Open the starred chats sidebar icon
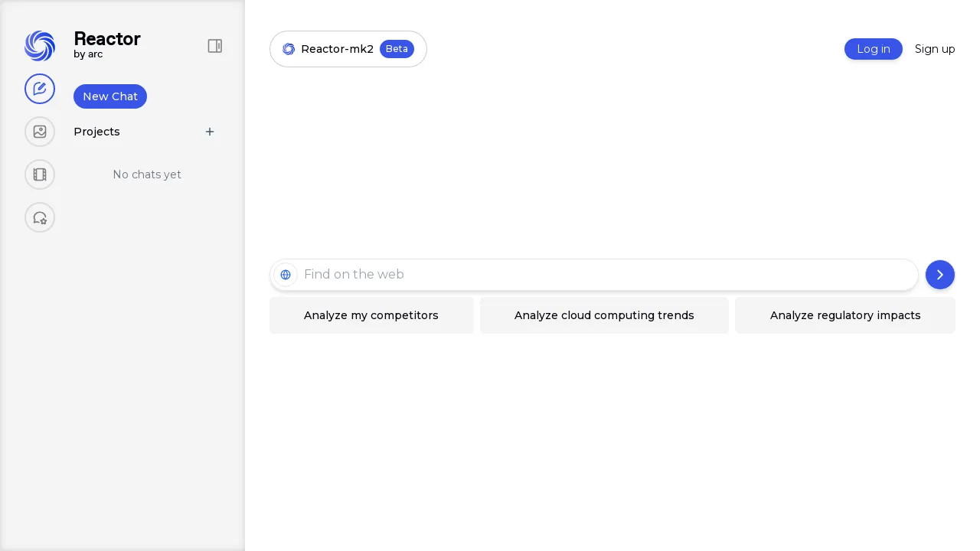Screen dimensions: 980x551 click(40, 217)
